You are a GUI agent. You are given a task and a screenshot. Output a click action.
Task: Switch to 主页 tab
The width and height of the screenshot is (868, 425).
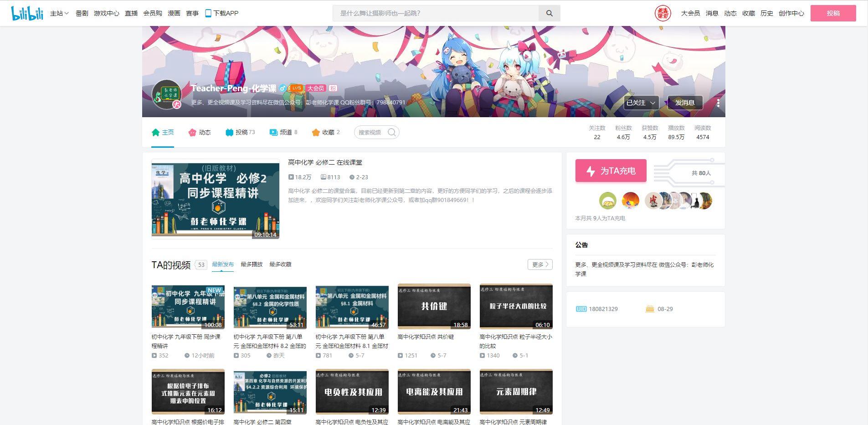[163, 132]
